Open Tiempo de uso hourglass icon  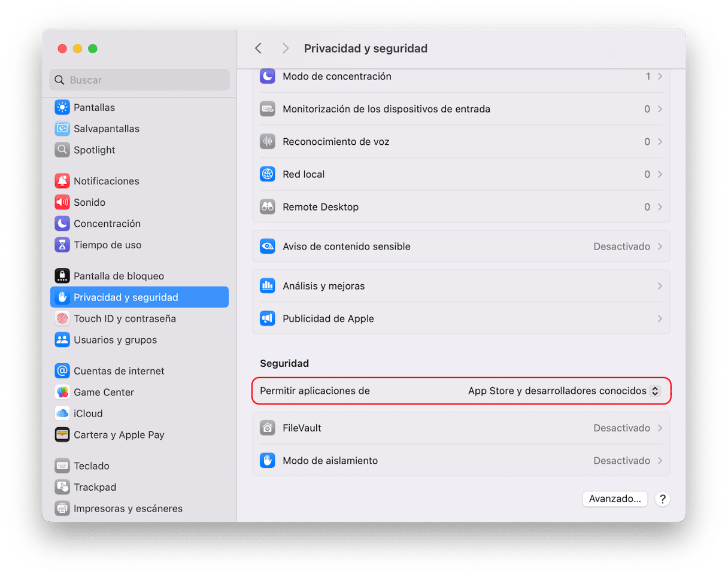62,245
